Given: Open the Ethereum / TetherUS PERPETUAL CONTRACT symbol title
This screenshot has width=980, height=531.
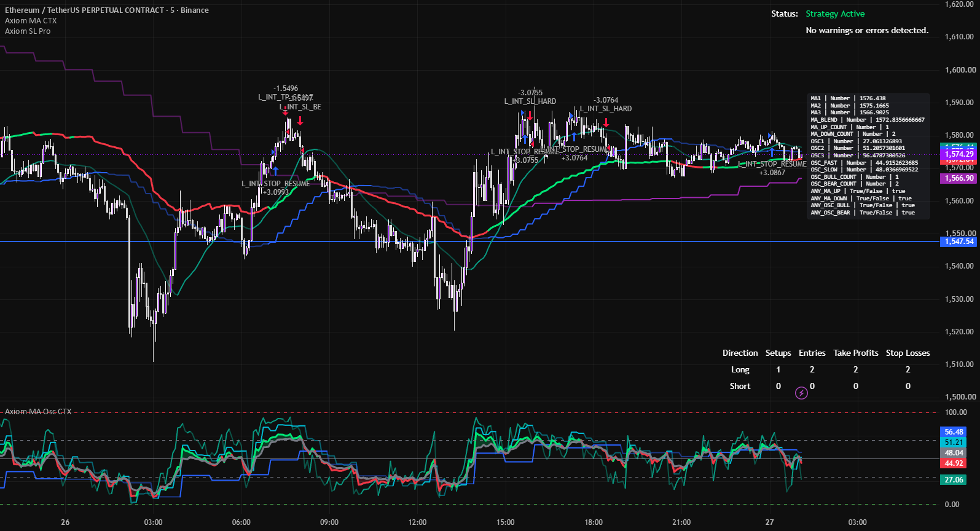Looking at the screenshot, I should click(x=107, y=10).
